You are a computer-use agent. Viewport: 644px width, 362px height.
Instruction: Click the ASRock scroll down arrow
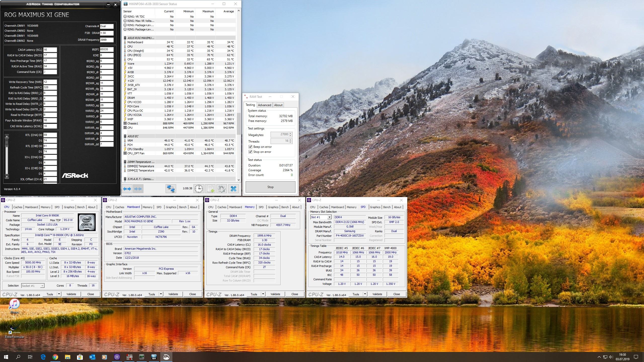click(x=7, y=176)
